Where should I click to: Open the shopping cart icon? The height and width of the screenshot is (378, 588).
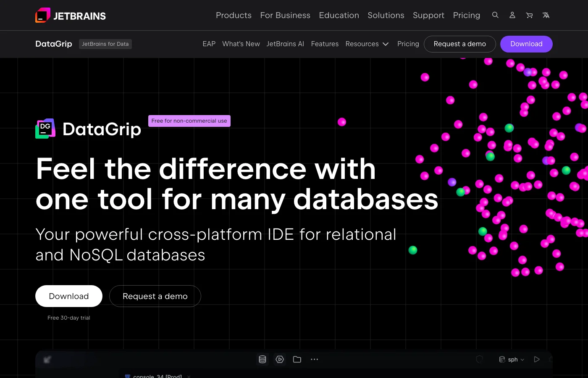click(529, 15)
